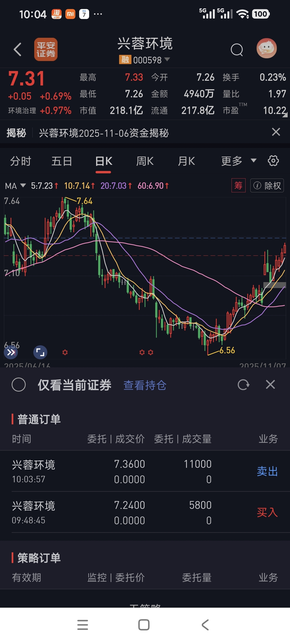Viewport: 290px width, 644px height.
Task: Open chart settings gear icon
Action: pyautogui.click(x=273, y=161)
